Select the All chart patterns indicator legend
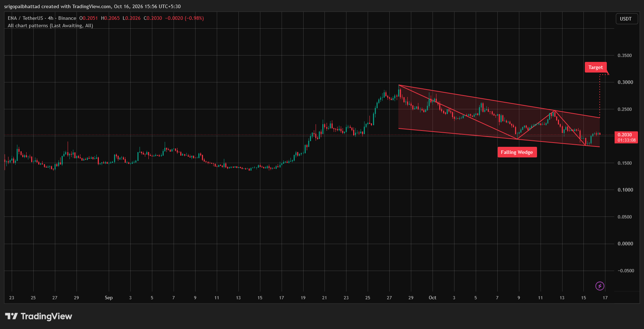 (50, 25)
